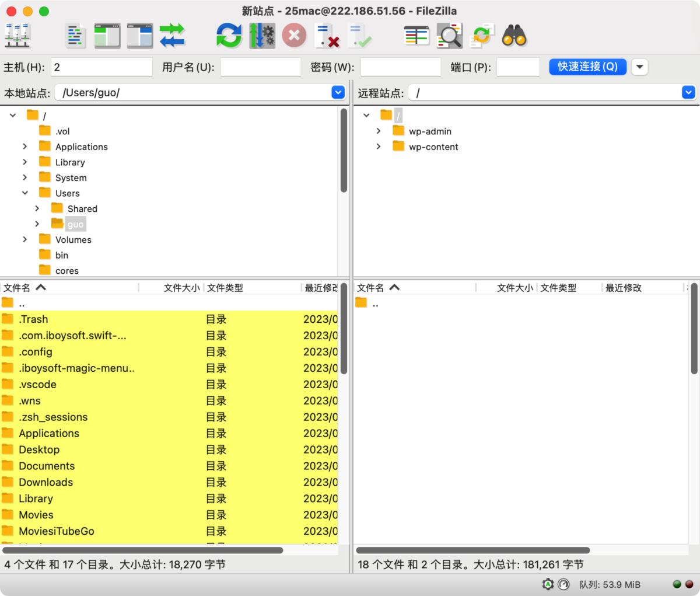The image size is (700, 596).
Task: Click the red activity indicator light
Action: pos(689,584)
